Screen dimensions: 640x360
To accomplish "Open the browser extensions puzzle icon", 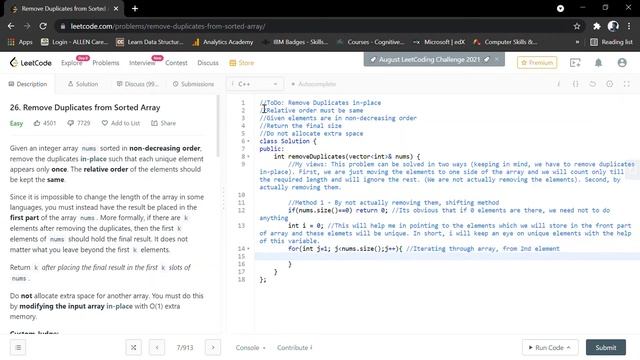I will click(x=597, y=26).
